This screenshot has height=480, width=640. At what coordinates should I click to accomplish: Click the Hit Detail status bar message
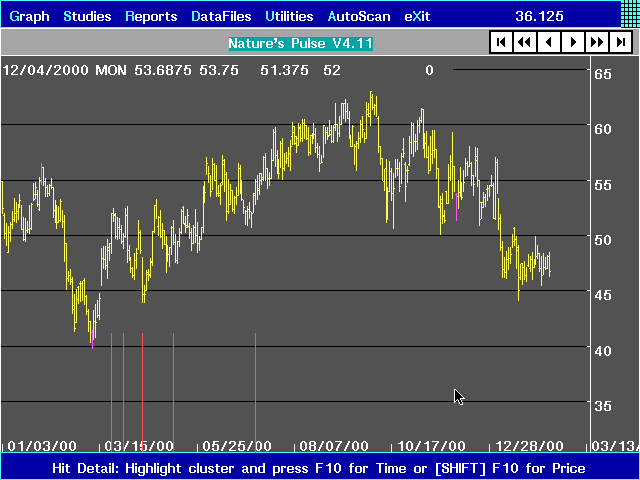pos(320,468)
